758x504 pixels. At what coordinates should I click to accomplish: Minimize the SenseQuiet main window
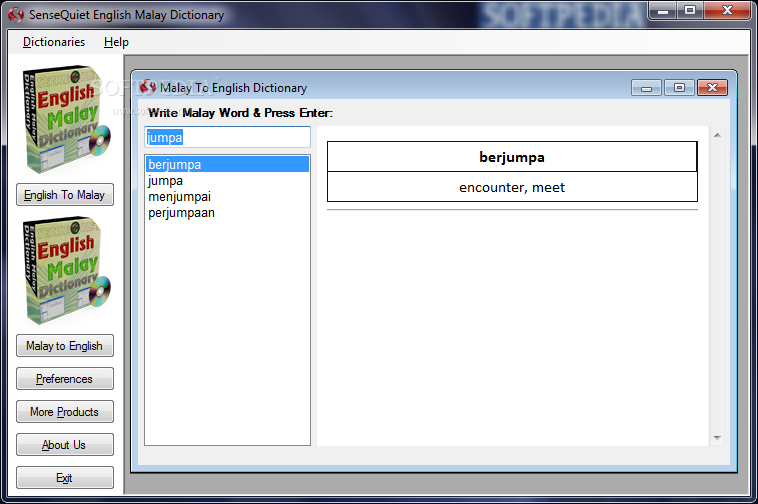pos(663,10)
